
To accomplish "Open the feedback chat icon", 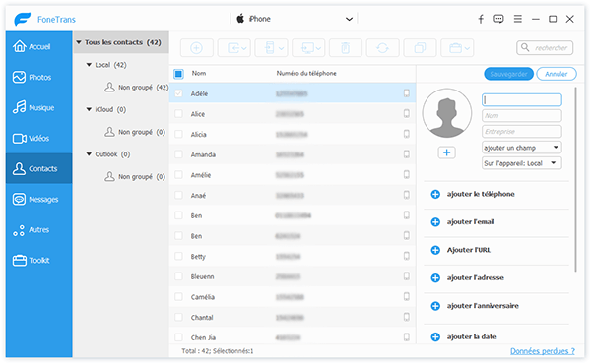I will click(x=498, y=19).
